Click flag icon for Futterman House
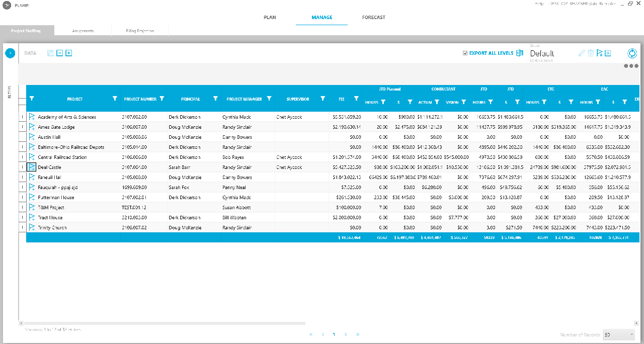Image resolution: width=644 pixels, height=344 pixels. pos(32,197)
